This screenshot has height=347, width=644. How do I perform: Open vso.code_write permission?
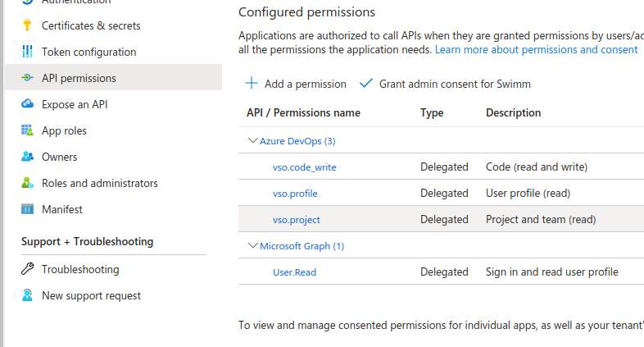click(x=304, y=167)
